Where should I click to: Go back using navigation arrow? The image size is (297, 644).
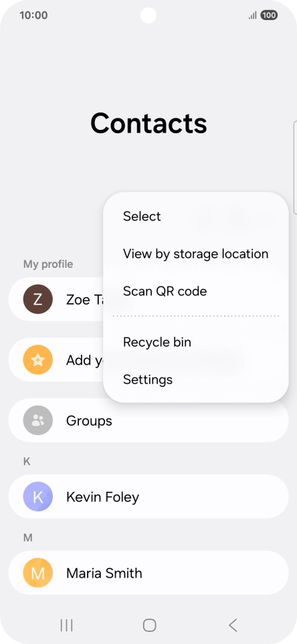[x=233, y=625]
